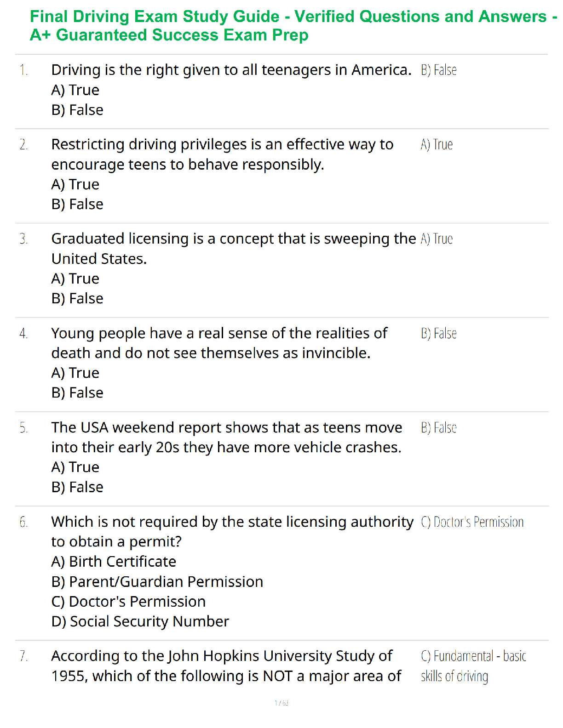
Task: Click answer 'B) False' beside question 4
Action: point(439,333)
